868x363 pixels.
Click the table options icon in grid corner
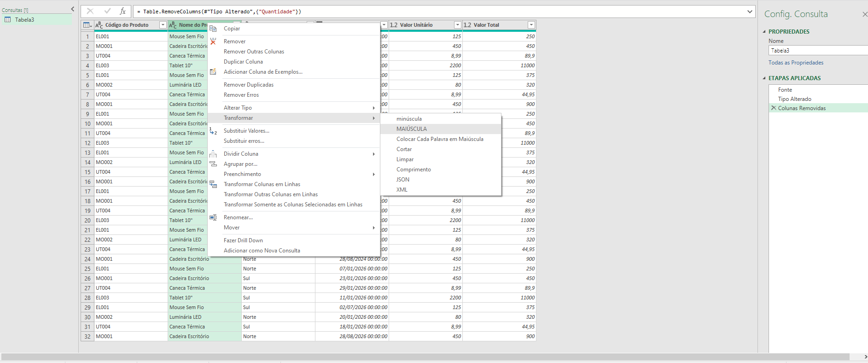(87, 25)
